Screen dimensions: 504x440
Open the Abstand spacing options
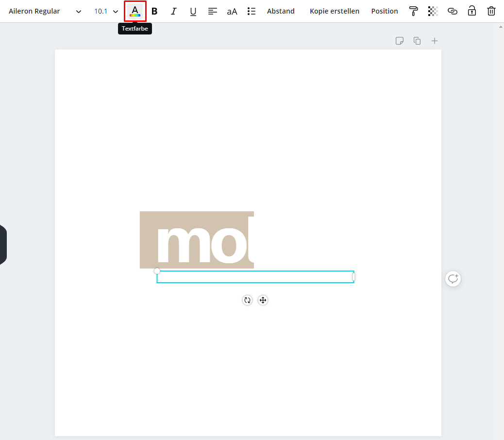pos(281,11)
